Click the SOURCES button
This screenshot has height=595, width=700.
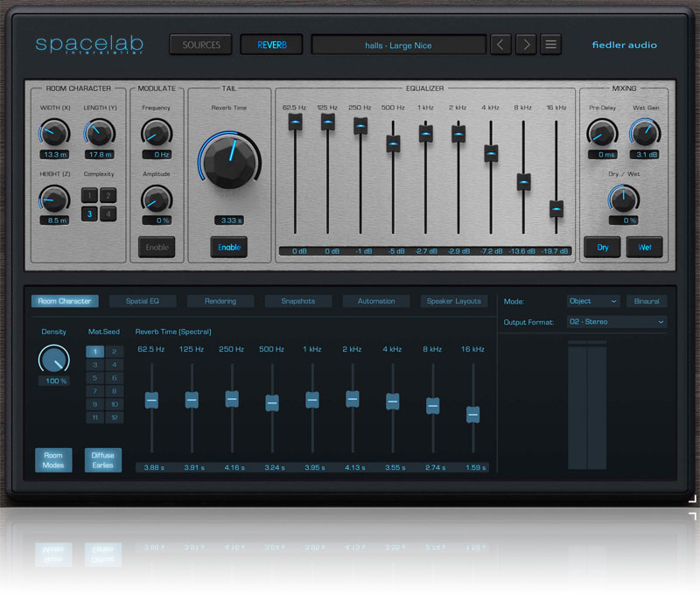pos(201,45)
